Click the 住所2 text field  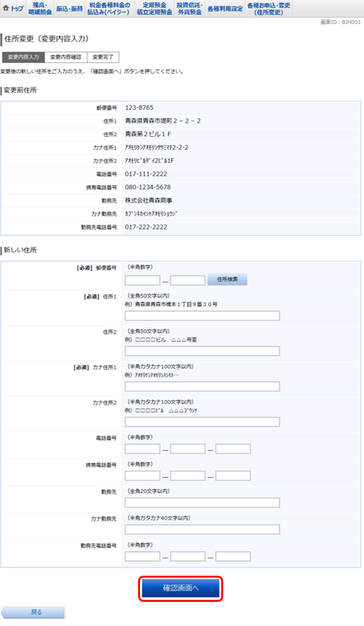pyautogui.click(x=202, y=352)
